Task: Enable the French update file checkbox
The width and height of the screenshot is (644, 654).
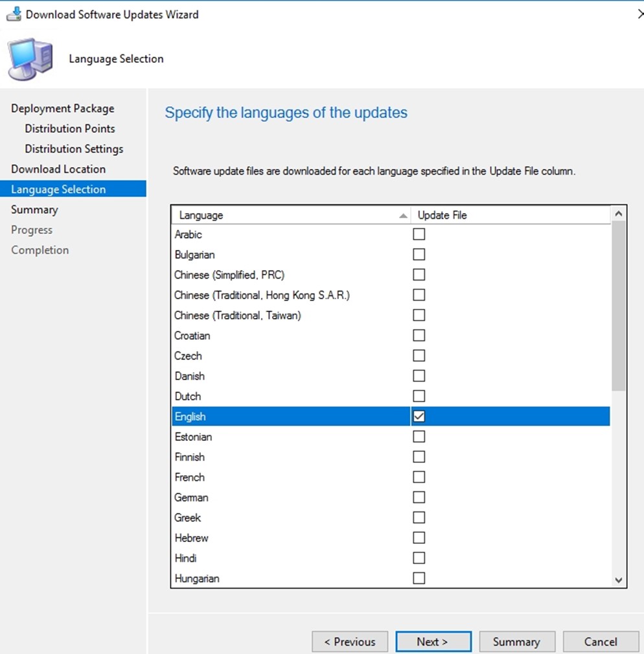Action: [x=419, y=477]
